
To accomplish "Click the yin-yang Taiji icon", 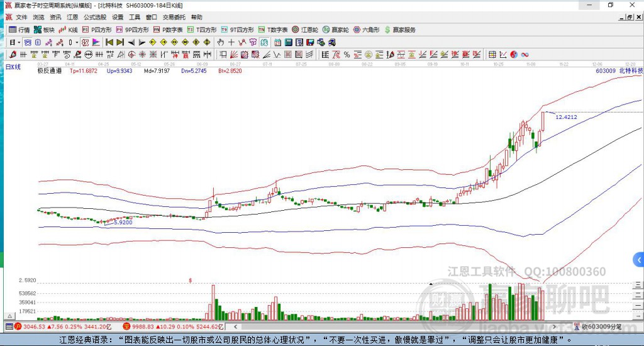I will tap(514, 55).
